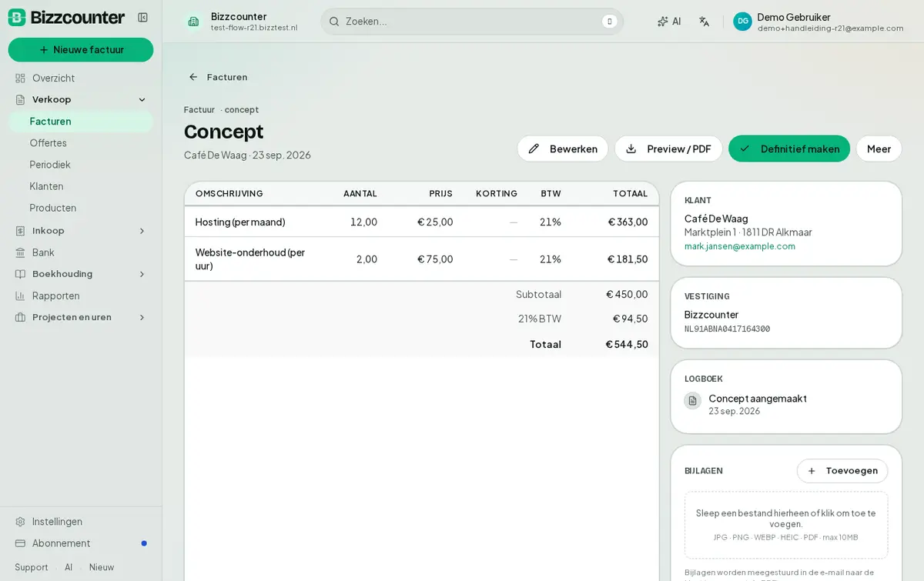The height and width of the screenshot is (581, 924).
Task: Click the DG user avatar
Action: [x=742, y=22]
